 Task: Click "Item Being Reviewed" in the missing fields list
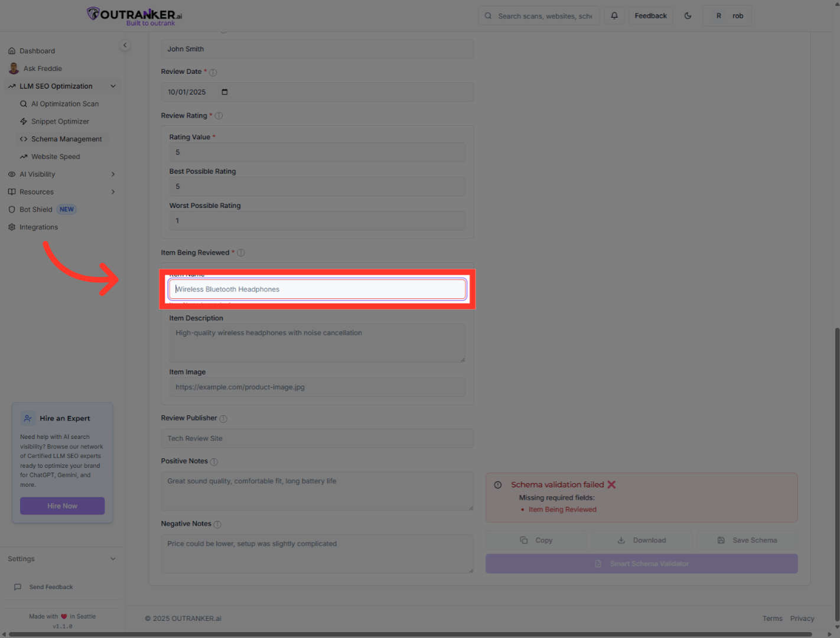coord(562,510)
